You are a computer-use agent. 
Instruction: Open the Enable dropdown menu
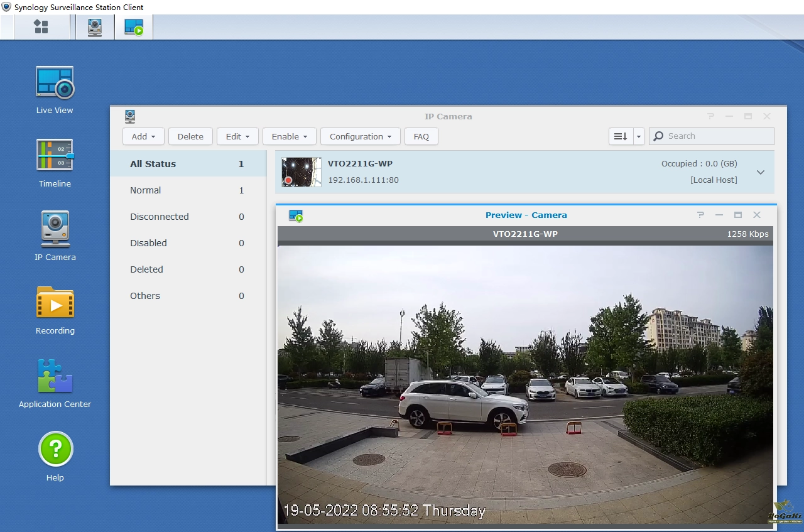pyautogui.click(x=289, y=136)
